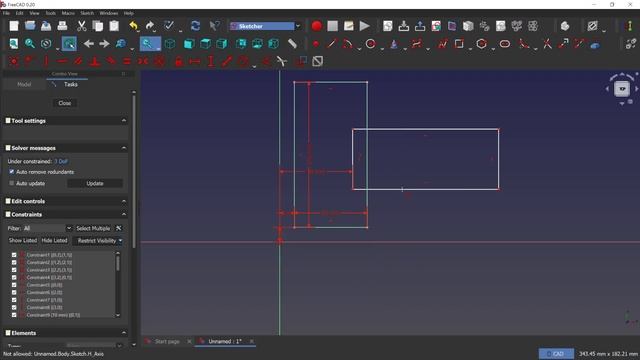Uncheck the Constraint2 checkbox
The width and height of the screenshot is (640, 360).
[x=14, y=262]
